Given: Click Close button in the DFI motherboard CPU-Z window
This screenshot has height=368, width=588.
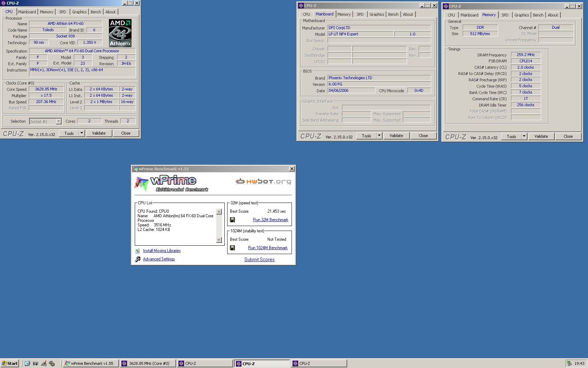Looking at the screenshot, I should (423, 136).
